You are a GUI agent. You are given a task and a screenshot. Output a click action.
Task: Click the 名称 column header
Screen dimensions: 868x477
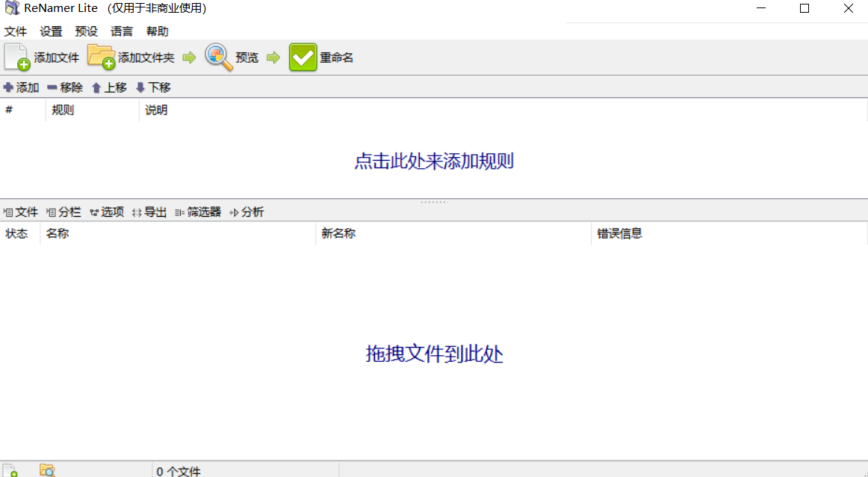point(58,233)
